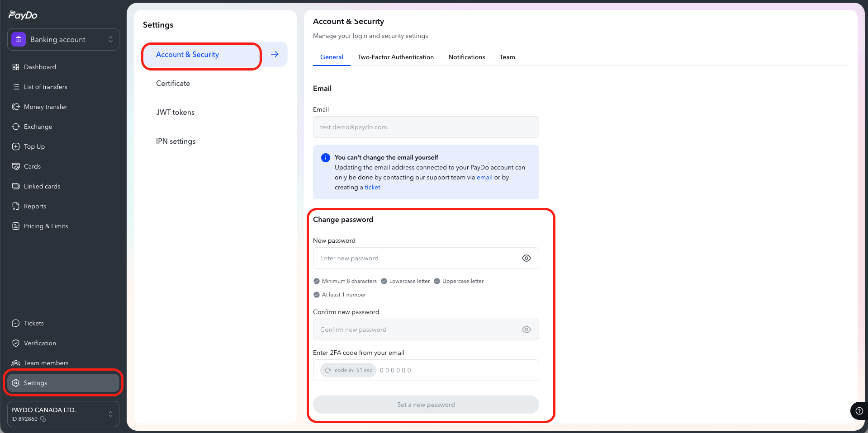
Task: Open Pricing & Limits
Action: (63, 226)
